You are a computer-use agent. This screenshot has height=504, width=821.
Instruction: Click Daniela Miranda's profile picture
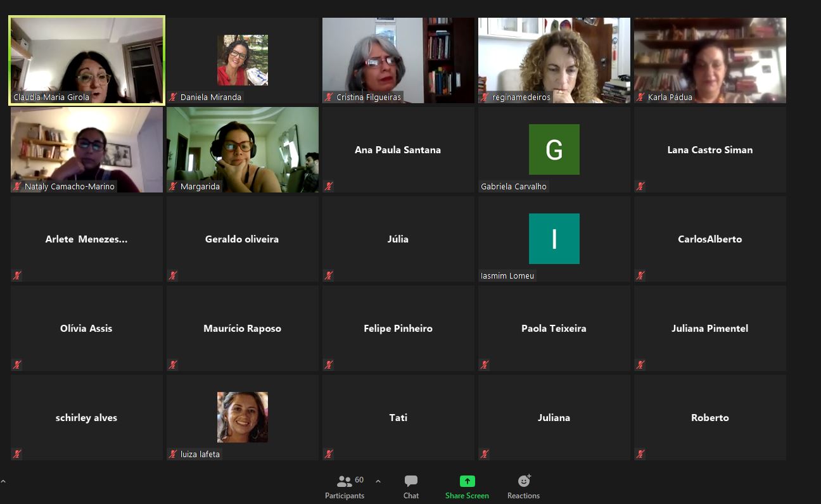click(243, 60)
